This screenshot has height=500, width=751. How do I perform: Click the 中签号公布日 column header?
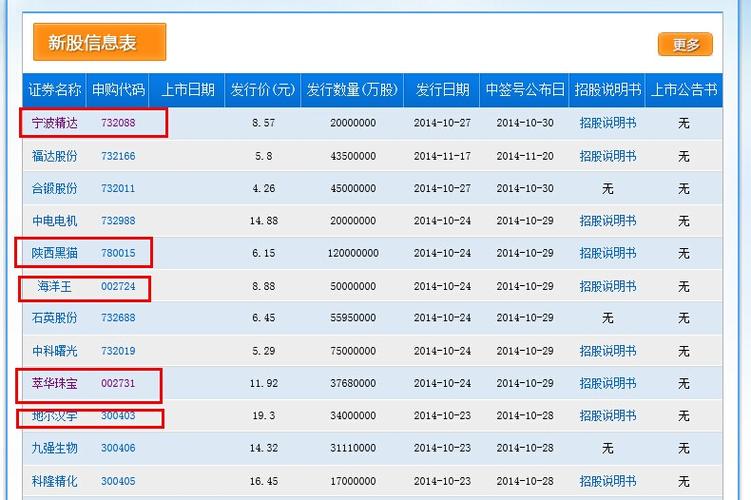point(524,90)
